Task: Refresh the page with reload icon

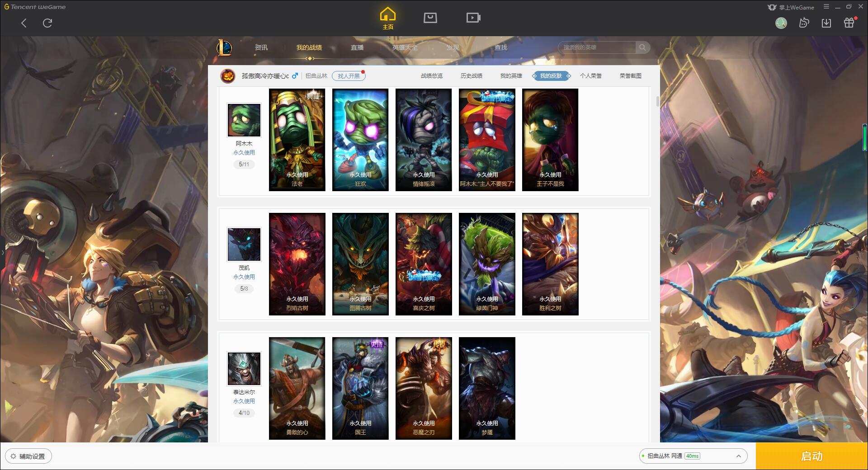Action: [x=47, y=23]
